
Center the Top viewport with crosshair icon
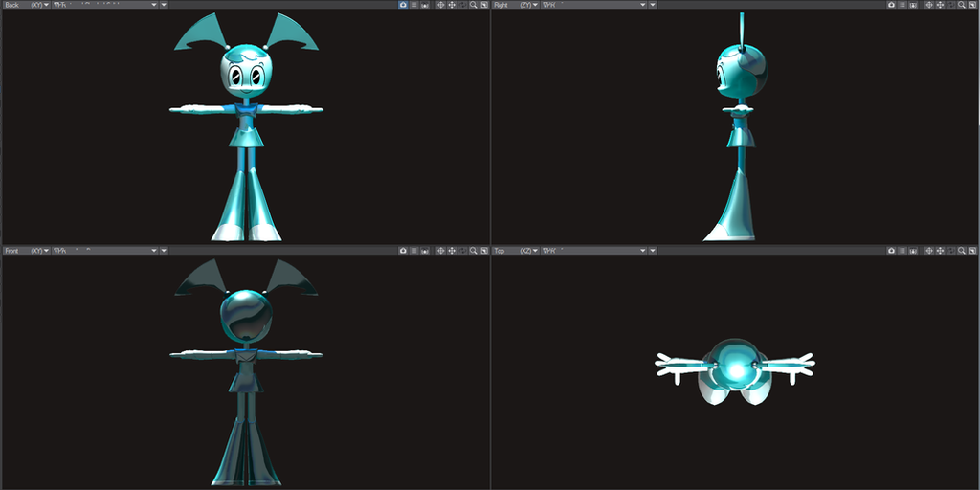[x=928, y=250]
